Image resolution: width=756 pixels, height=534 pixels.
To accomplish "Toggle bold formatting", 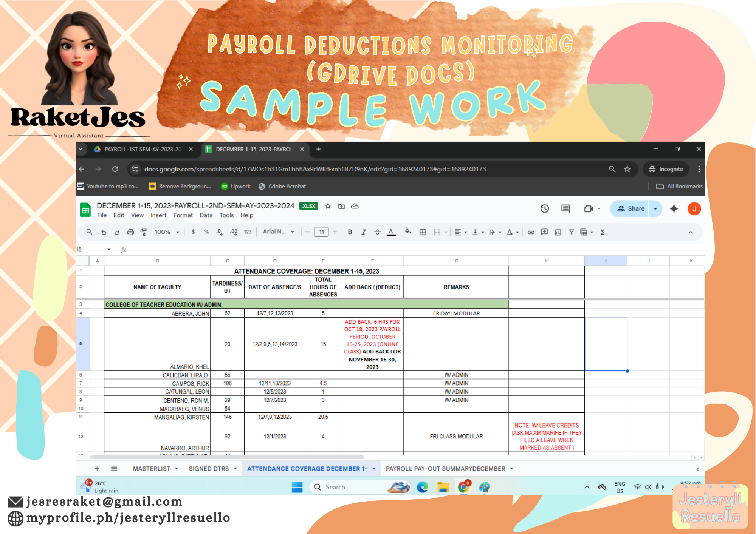I will (350, 232).
